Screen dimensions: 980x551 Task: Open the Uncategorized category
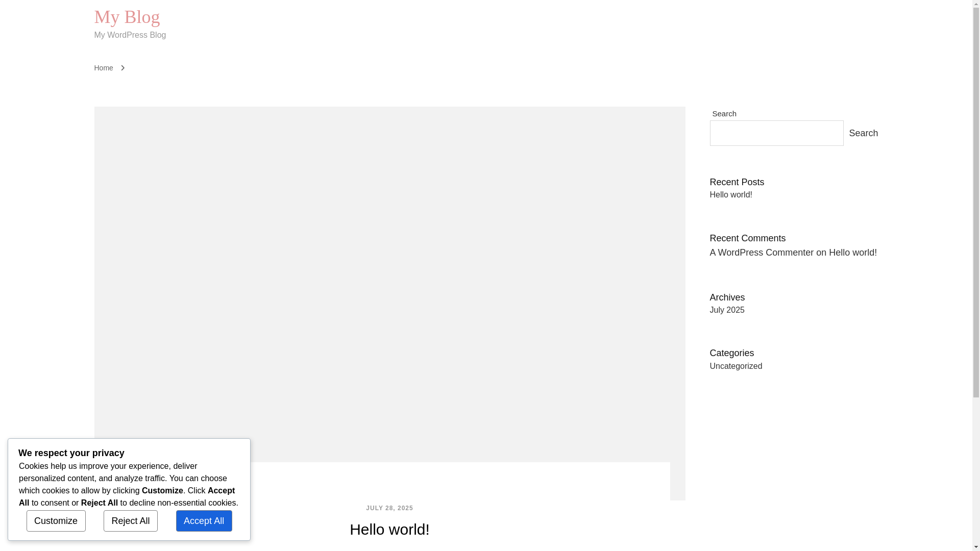(736, 366)
